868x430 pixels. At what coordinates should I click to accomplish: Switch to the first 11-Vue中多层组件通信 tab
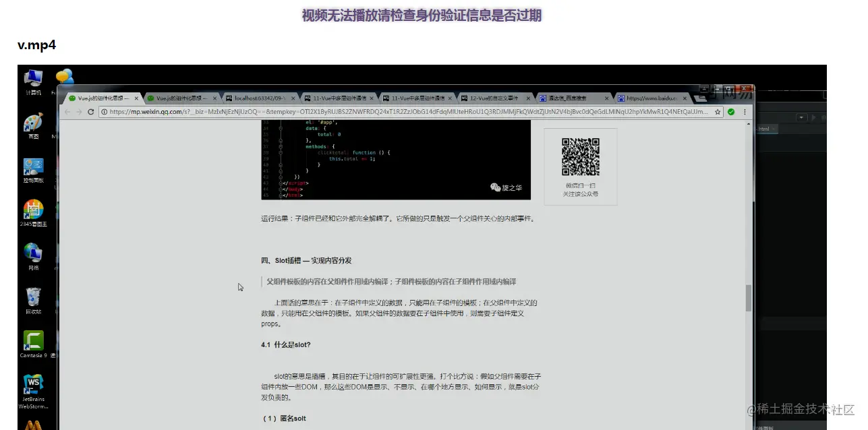pyautogui.click(x=339, y=98)
